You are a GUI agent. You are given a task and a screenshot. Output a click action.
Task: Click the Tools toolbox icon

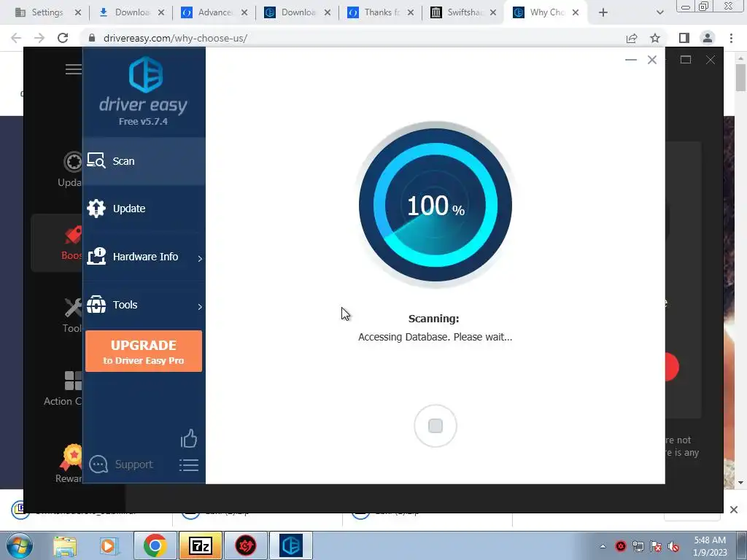tap(96, 305)
